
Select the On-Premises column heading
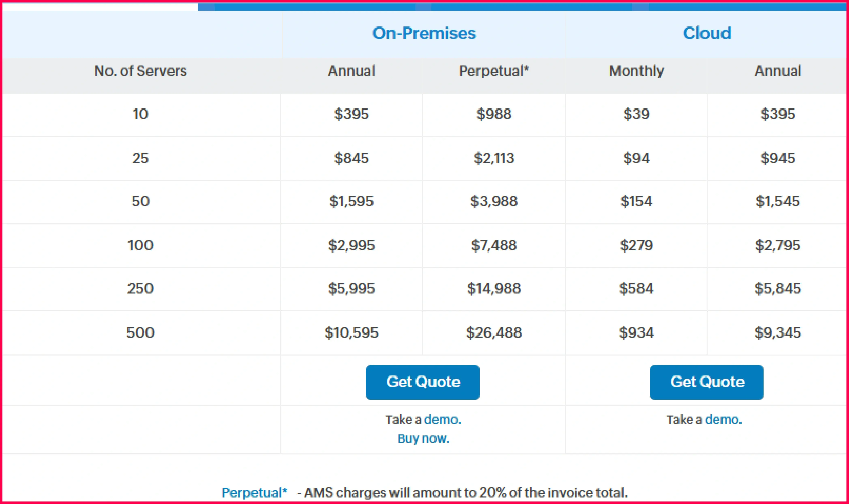coord(424,33)
